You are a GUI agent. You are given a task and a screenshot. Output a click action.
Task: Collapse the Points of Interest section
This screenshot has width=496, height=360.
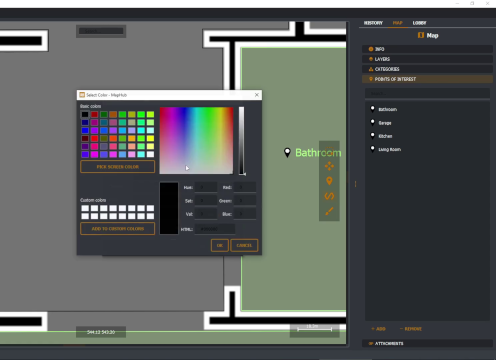(427, 79)
